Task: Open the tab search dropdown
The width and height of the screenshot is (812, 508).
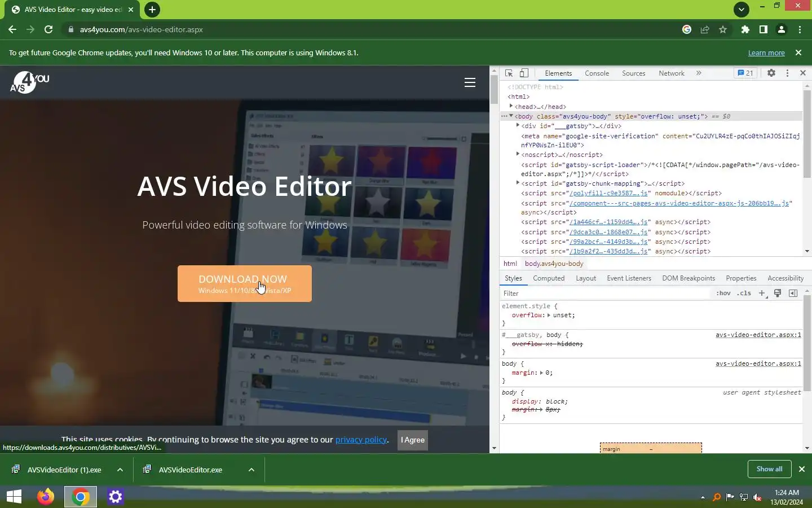Action: (x=742, y=10)
